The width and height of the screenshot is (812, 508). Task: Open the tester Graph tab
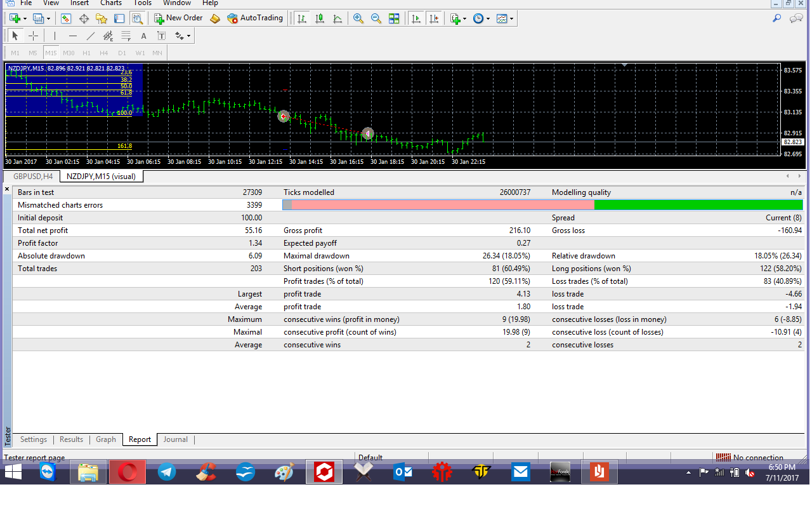[x=106, y=439]
